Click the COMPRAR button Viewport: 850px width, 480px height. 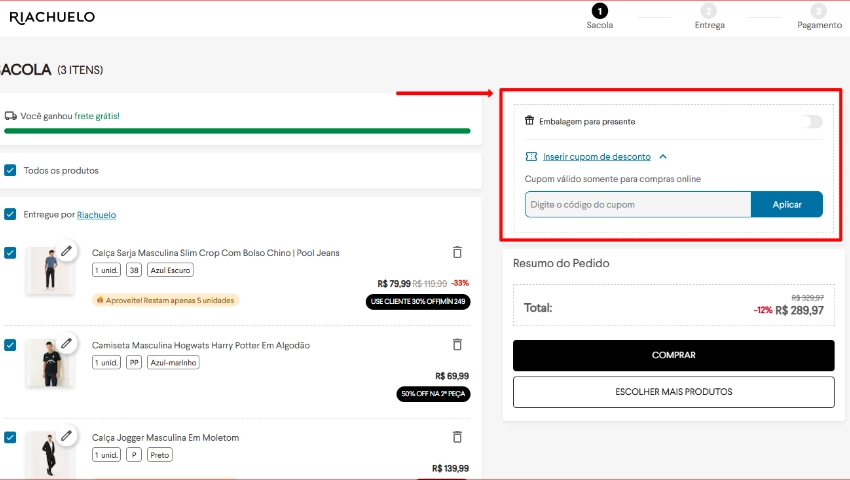pos(673,355)
